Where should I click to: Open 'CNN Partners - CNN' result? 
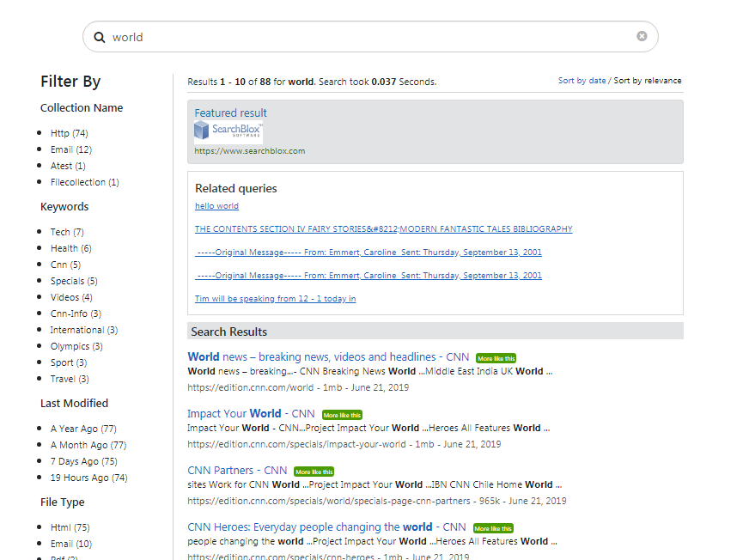tap(237, 470)
